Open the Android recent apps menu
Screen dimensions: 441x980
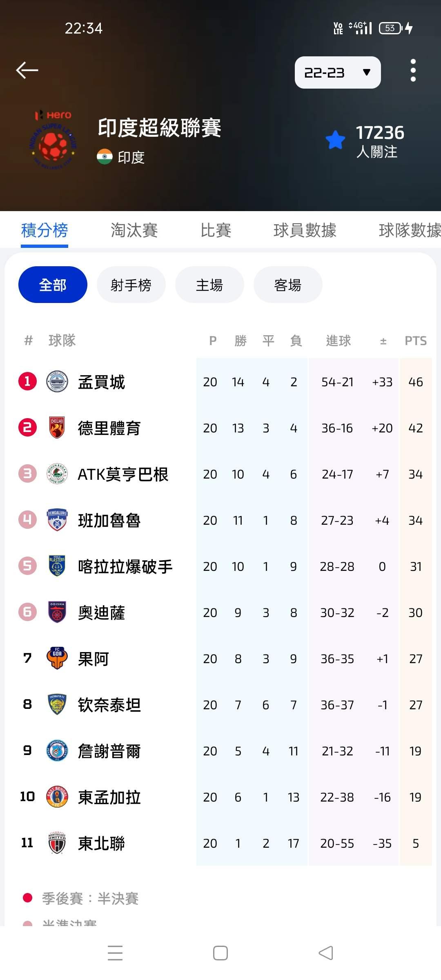(x=115, y=953)
